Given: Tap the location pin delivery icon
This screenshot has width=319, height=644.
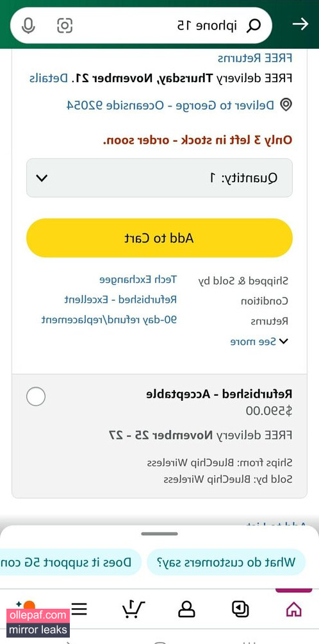Looking at the screenshot, I should (286, 105).
